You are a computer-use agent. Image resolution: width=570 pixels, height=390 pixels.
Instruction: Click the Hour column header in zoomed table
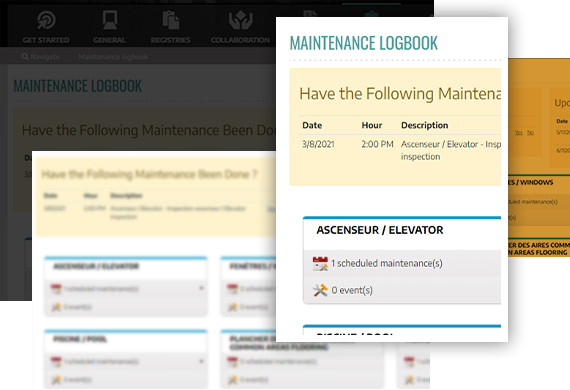click(372, 125)
